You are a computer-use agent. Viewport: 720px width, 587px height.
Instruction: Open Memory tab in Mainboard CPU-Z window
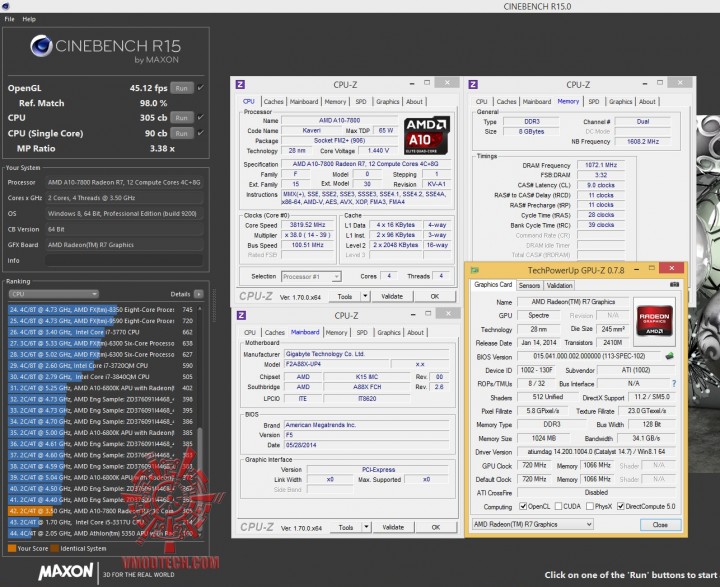[x=336, y=333]
